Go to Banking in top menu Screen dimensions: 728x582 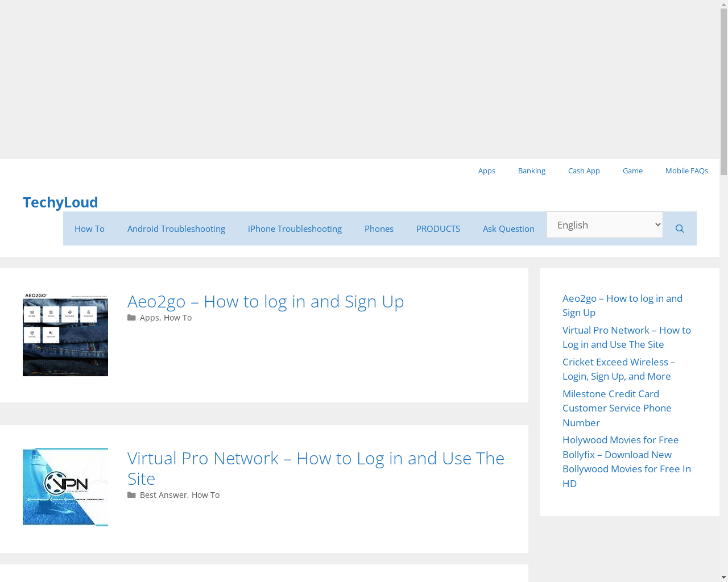[532, 171]
